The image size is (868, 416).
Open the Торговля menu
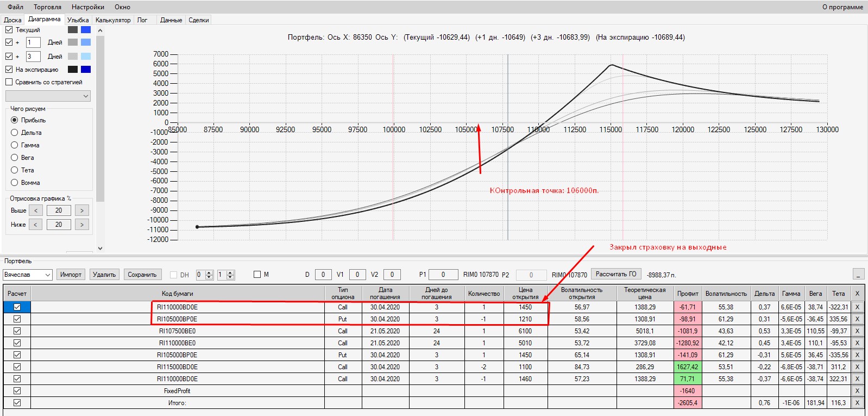[47, 7]
